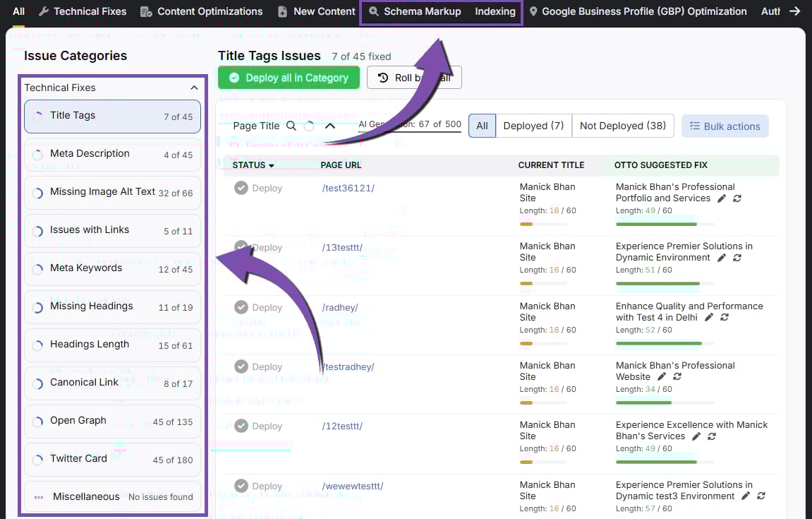The width and height of the screenshot is (812, 519).
Task: Toggle Deploy for the /test36121/ page
Action: coord(241,187)
